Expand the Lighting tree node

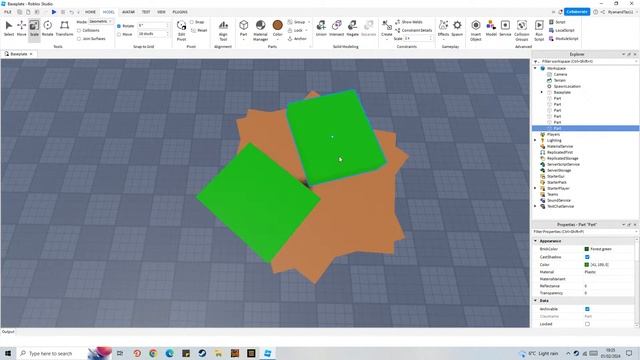tap(536, 140)
